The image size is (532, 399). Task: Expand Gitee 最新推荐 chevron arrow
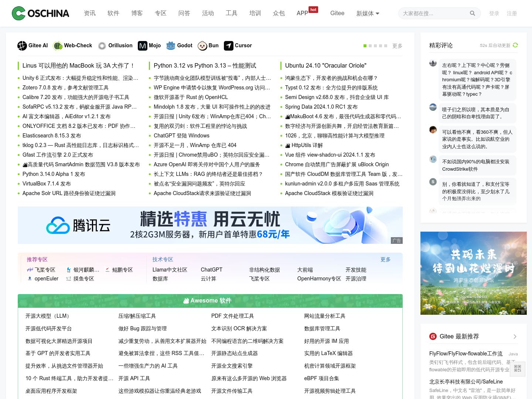coord(515,336)
